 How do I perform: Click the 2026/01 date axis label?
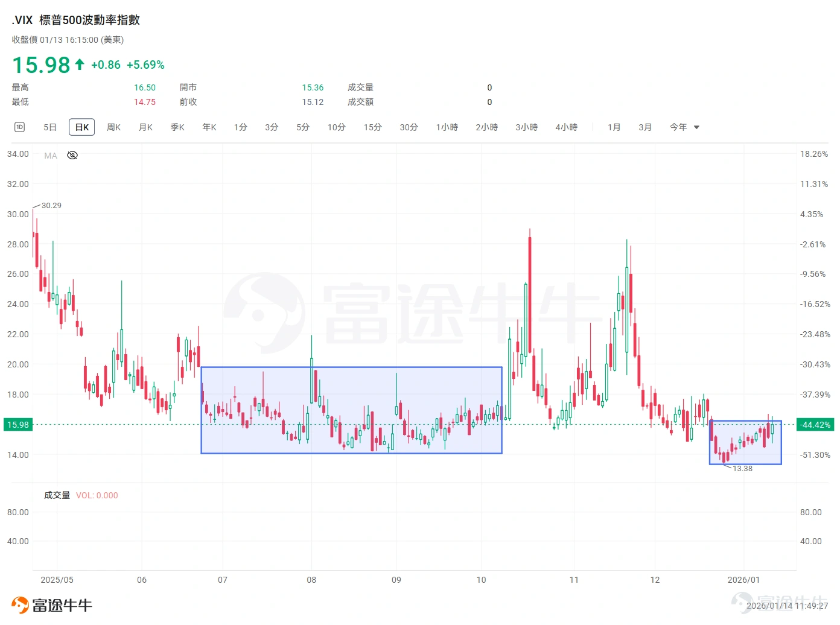pyautogui.click(x=743, y=580)
